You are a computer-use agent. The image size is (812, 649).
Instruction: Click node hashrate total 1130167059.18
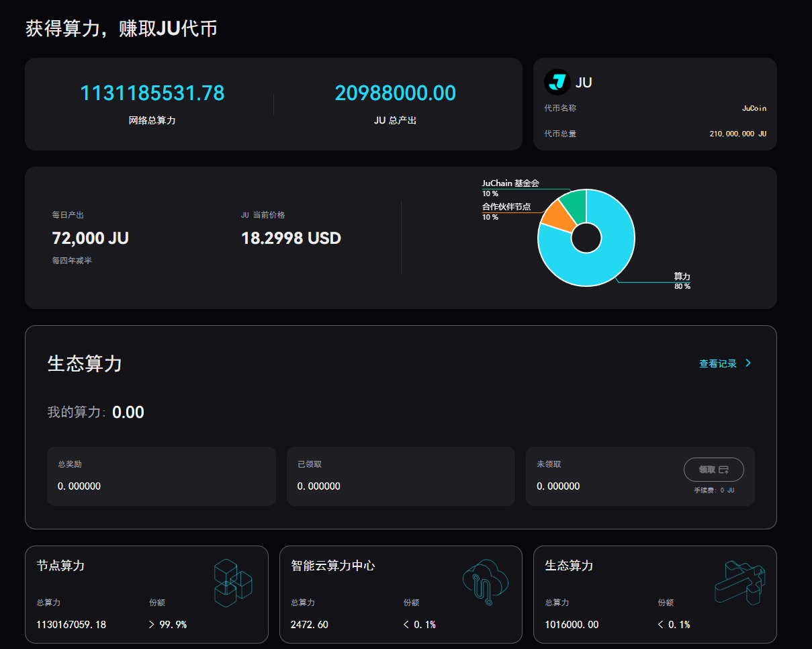click(x=71, y=625)
